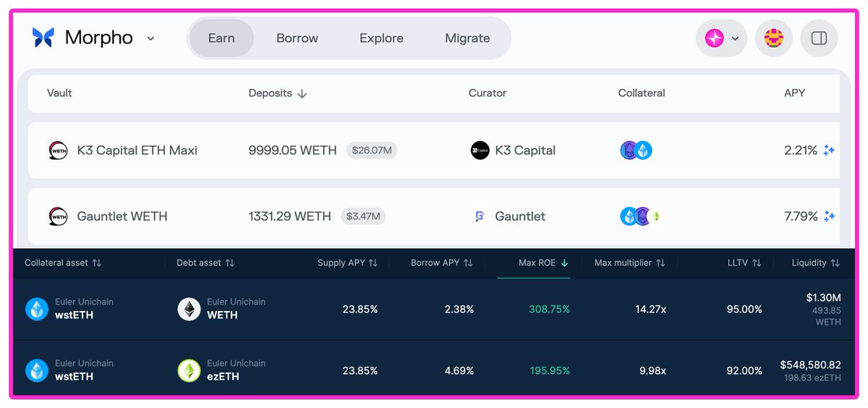
Task: Select the K3 Capital curator name
Action: [525, 150]
